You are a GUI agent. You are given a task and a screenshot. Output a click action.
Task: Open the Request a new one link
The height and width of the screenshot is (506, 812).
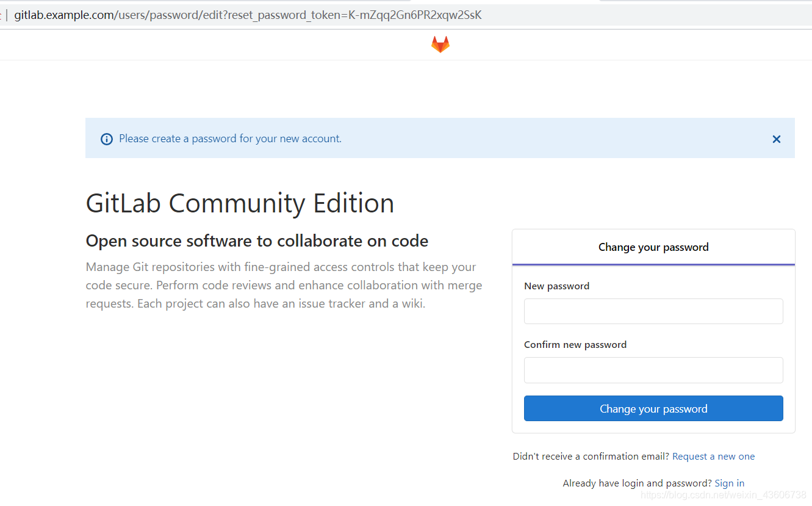pos(713,457)
